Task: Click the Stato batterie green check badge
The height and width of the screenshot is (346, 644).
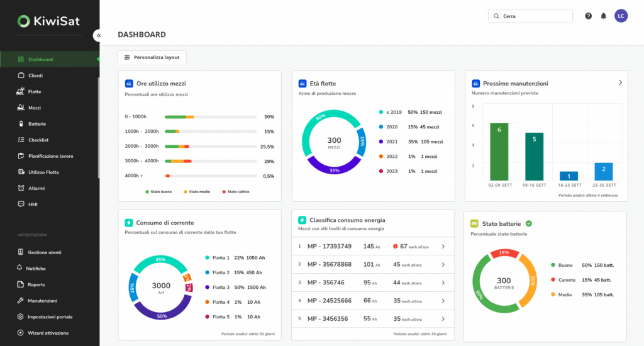Action: point(529,223)
